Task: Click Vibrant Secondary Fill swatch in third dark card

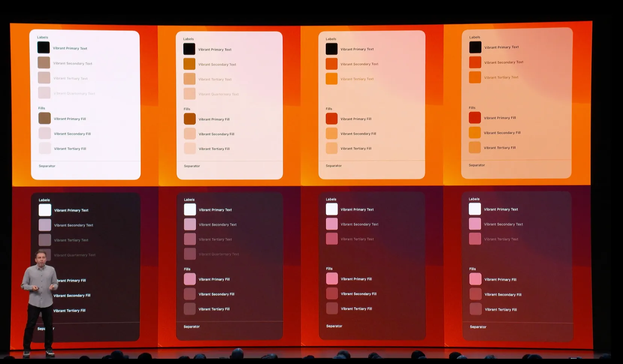Action: [332, 293]
